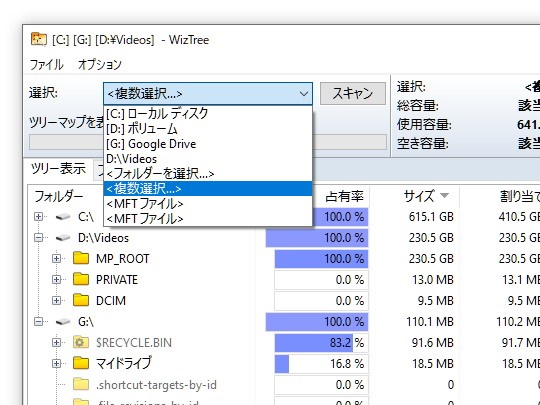Click the DCIM folder icon

coord(81,300)
